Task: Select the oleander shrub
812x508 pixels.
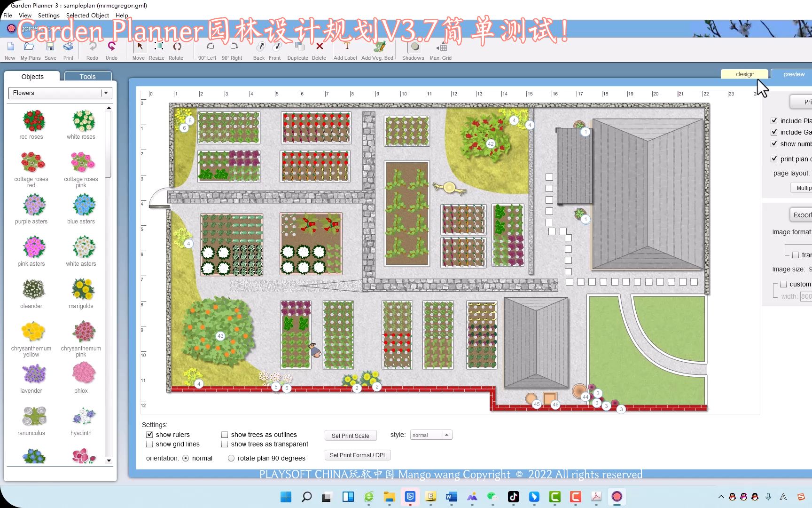Action: click(x=33, y=289)
